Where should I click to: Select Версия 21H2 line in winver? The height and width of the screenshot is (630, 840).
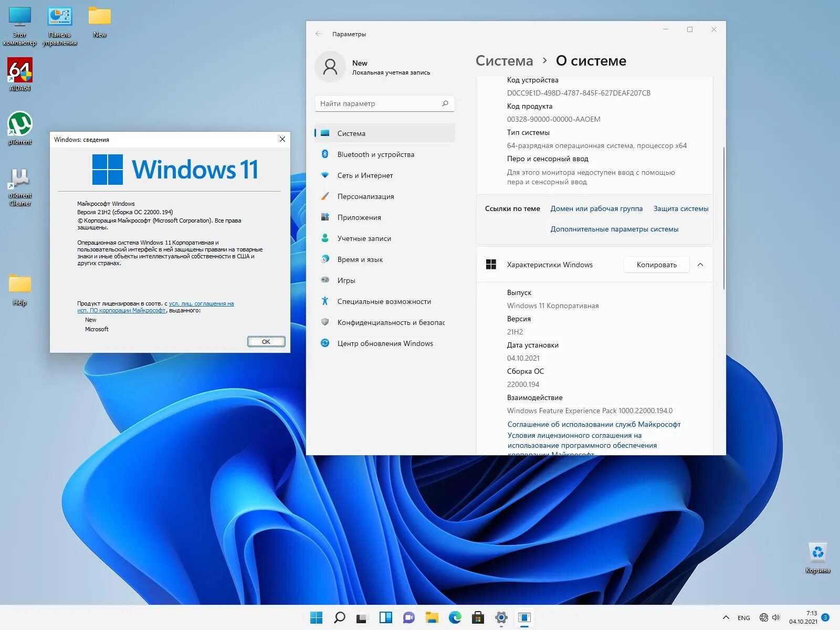125,212
